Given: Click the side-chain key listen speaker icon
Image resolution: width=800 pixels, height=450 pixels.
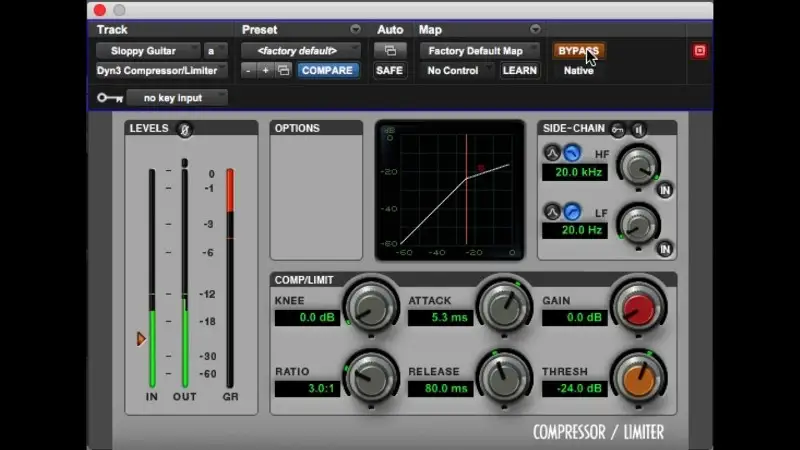Looking at the screenshot, I should point(638,129).
